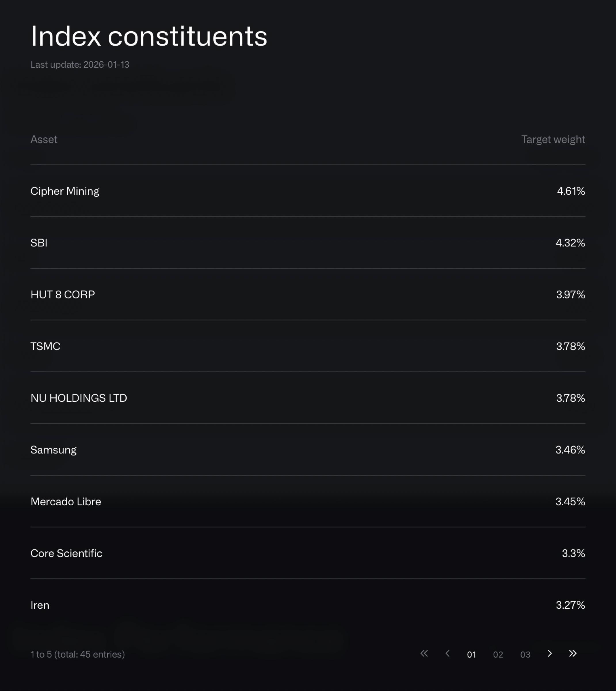This screenshot has width=616, height=691.
Task: Jump to the last page of results
Action: (x=573, y=653)
